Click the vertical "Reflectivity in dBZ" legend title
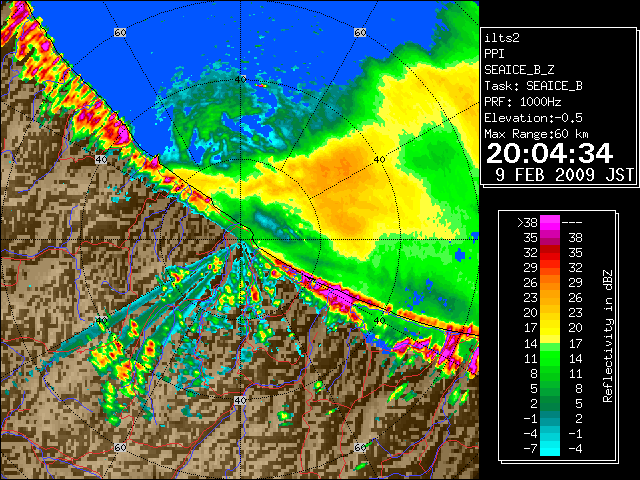Image resolution: width=640 pixels, height=480 pixels. pyautogui.click(x=608, y=336)
